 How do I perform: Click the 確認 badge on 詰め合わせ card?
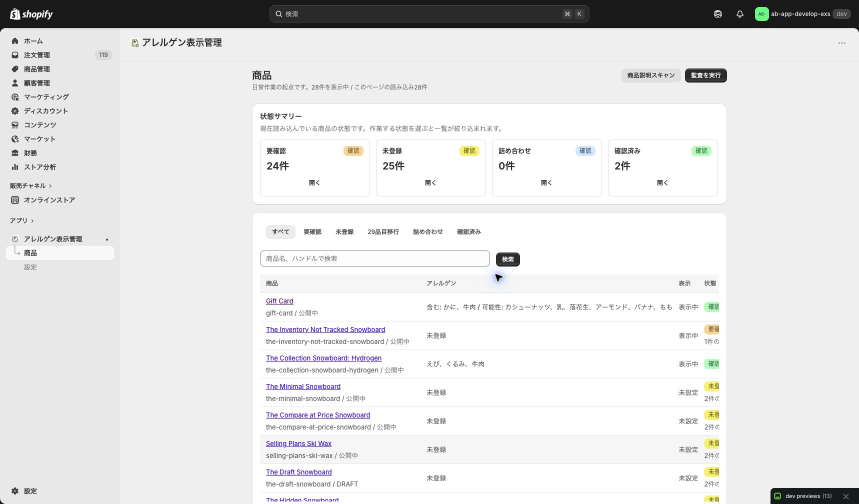point(585,151)
